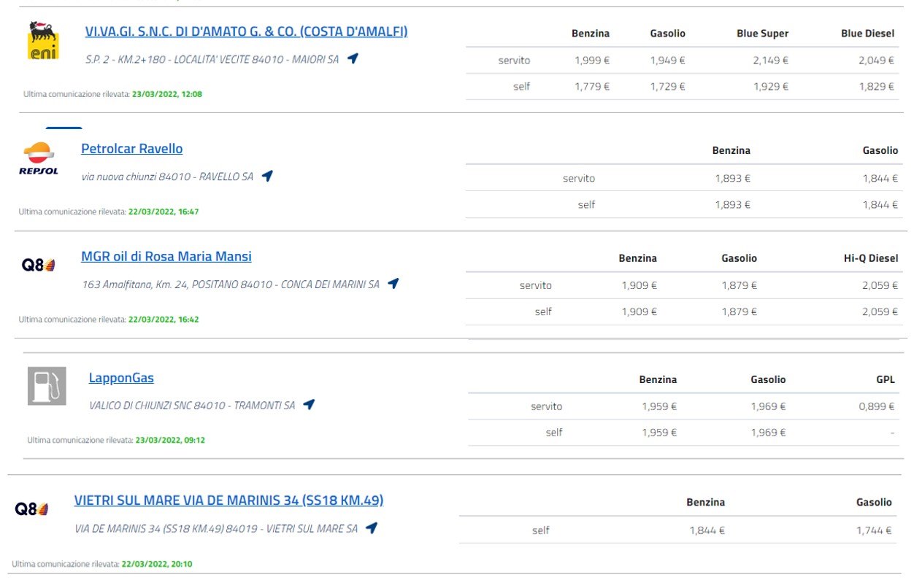The width and height of the screenshot is (914, 588).
Task: Click the gray fuel pump icon for LapponGas
Action: tap(47, 386)
